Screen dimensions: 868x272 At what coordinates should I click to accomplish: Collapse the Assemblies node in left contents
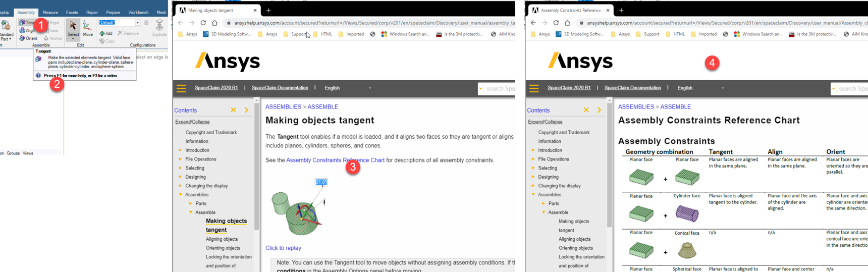click(x=180, y=194)
